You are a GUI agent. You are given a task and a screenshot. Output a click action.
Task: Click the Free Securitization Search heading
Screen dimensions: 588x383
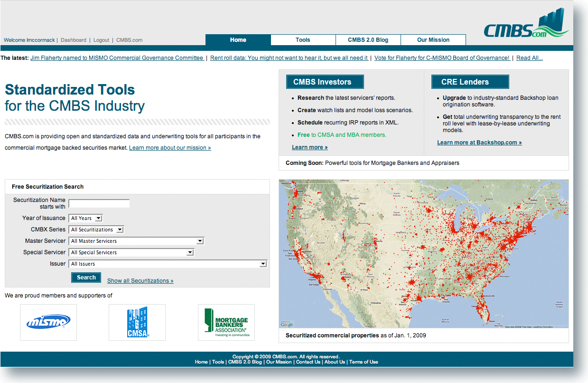[x=47, y=187]
